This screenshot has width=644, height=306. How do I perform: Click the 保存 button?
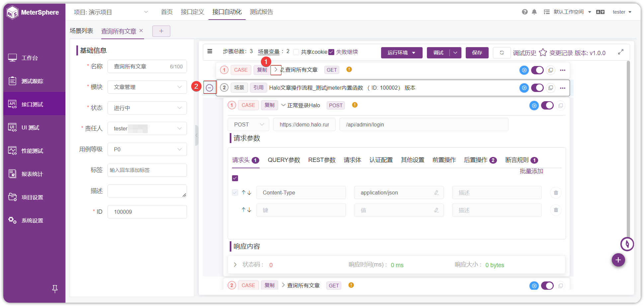[x=477, y=53]
